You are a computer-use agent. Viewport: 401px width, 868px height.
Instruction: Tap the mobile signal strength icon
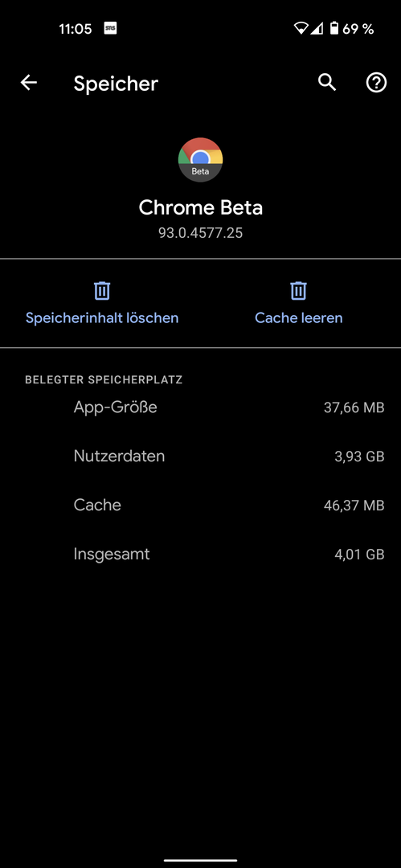[317, 29]
